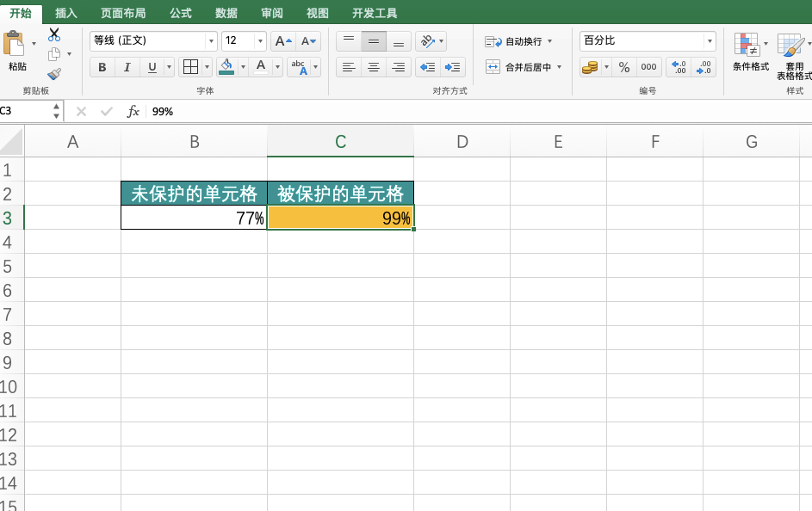Screen dimensions: 812x511
Task: Increase indent icon
Action: click(452, 67)
